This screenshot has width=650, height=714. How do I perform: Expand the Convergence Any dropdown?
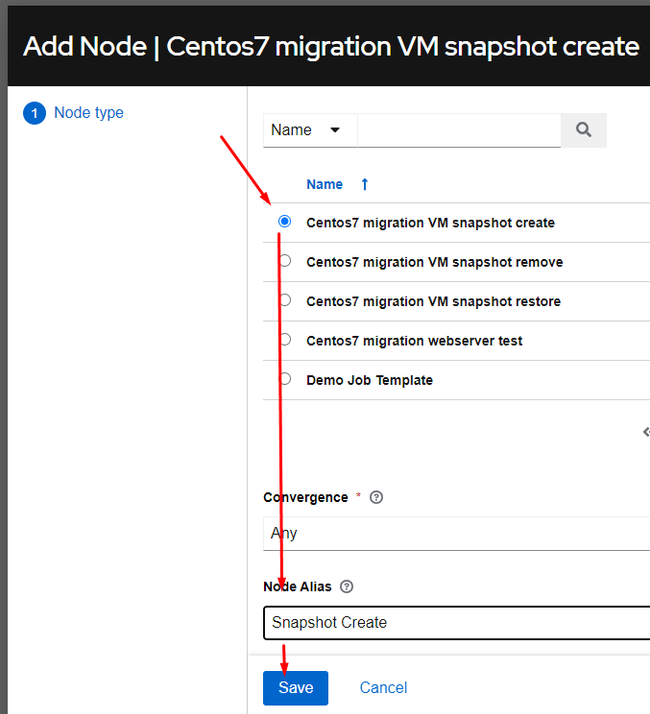tap(456, 533)
